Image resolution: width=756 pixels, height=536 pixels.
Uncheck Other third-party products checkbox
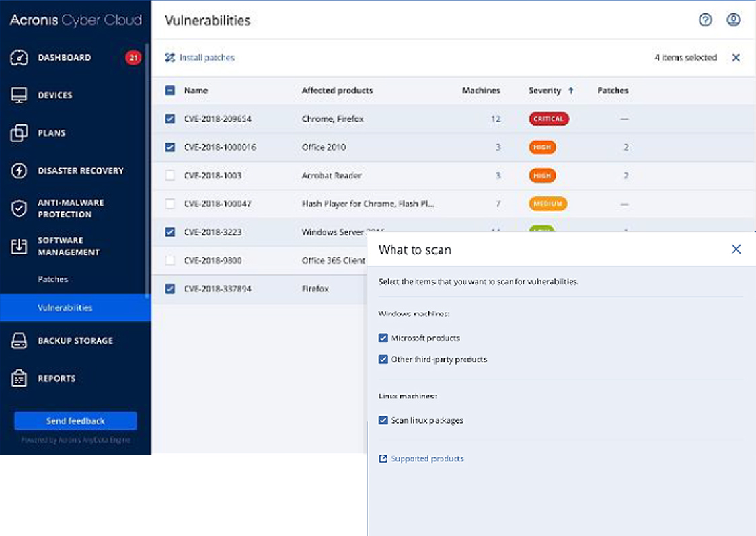click(x=383, y=360)
